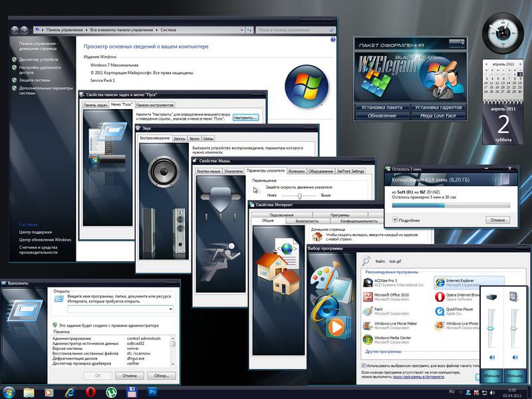Screen dimensions: 532x399
Task: Mute the volume under the grey-handled slider
Action: [515, 357]
